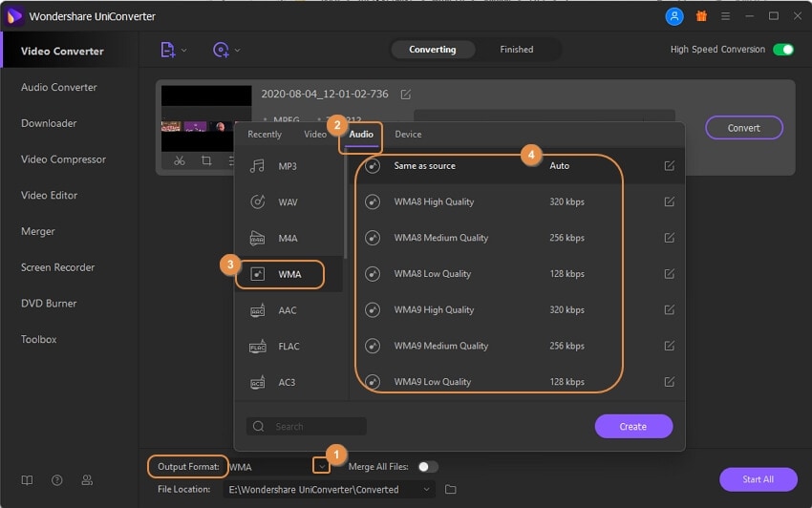Select WMA format icon
Screen dimensions: 812x508
pos(257,274)
